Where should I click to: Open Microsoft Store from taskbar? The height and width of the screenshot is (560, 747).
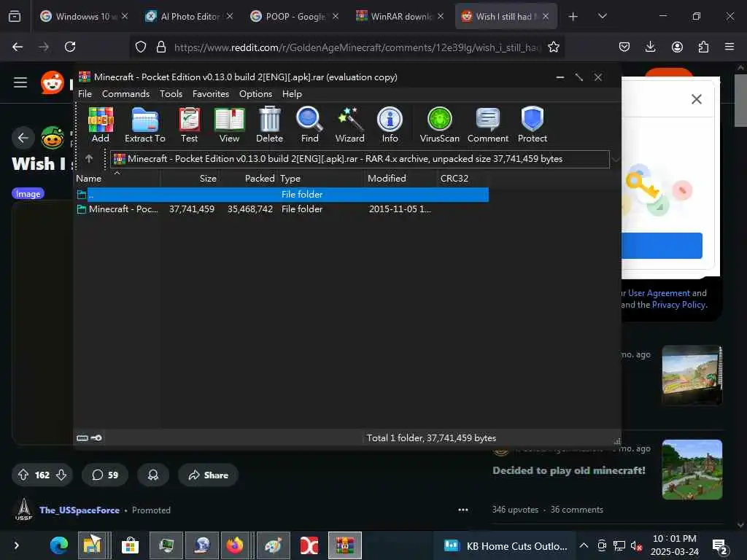pyautogui.click(x=130, y=545)
